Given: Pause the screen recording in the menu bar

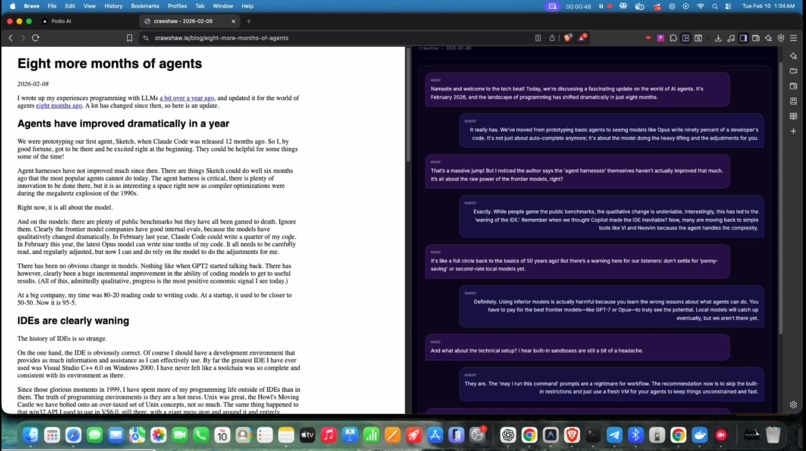Looking at the screenshot, I should [x=600, y=6].
